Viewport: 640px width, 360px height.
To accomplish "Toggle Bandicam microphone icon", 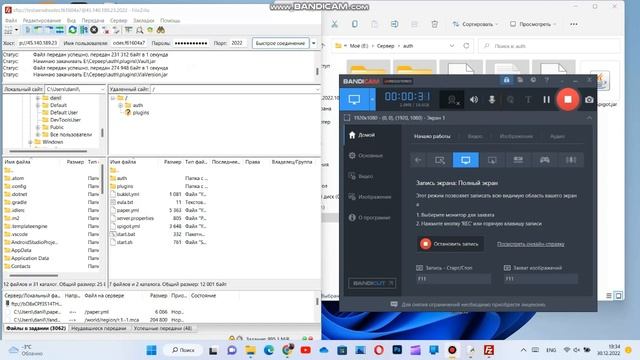I will (492, 100).
